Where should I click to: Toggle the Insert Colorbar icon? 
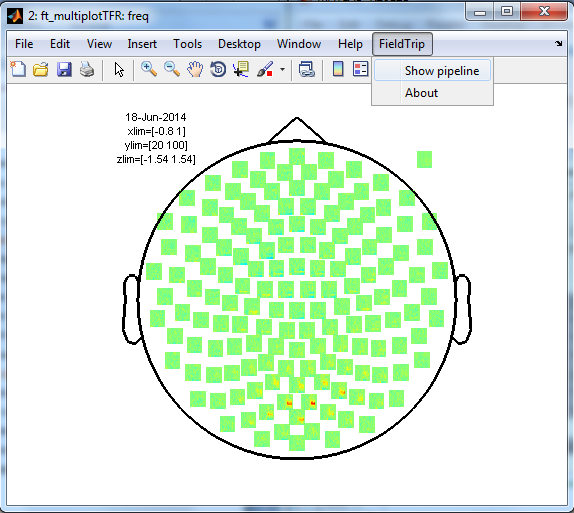click(338, 69)
